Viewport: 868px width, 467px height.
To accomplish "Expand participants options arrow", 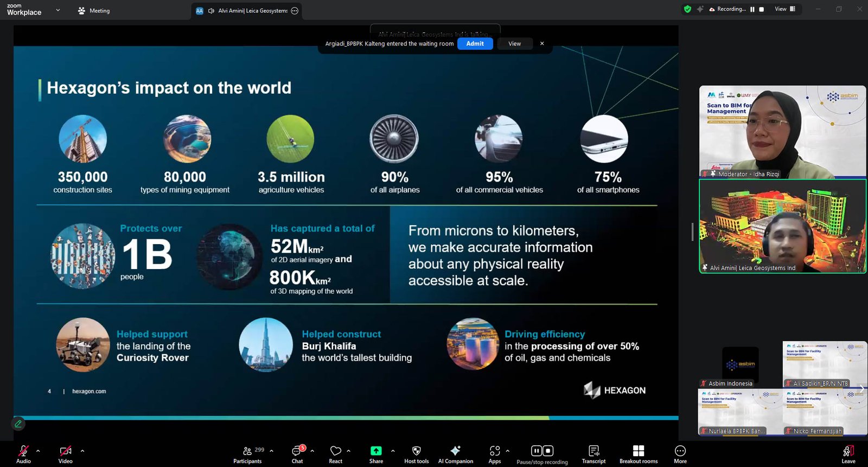I will click(271, 451).
